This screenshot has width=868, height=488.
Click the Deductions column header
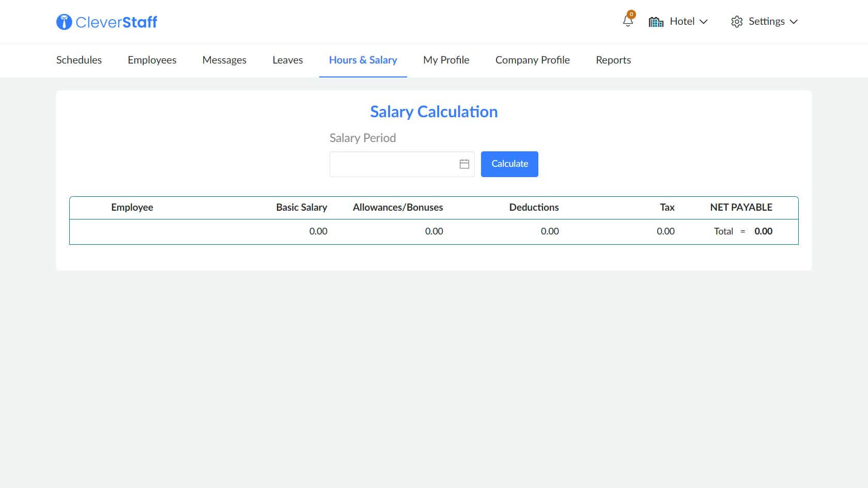click(x=534, y=207)
